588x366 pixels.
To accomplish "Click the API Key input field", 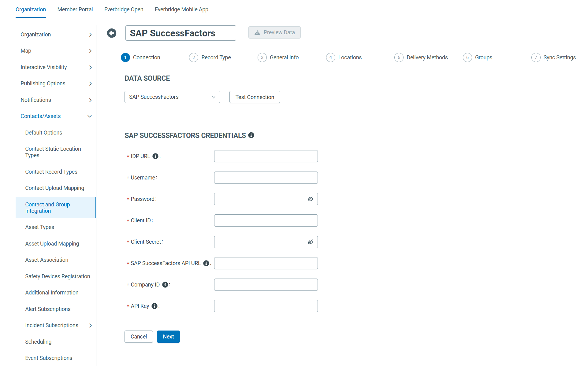I will [266, 306].
